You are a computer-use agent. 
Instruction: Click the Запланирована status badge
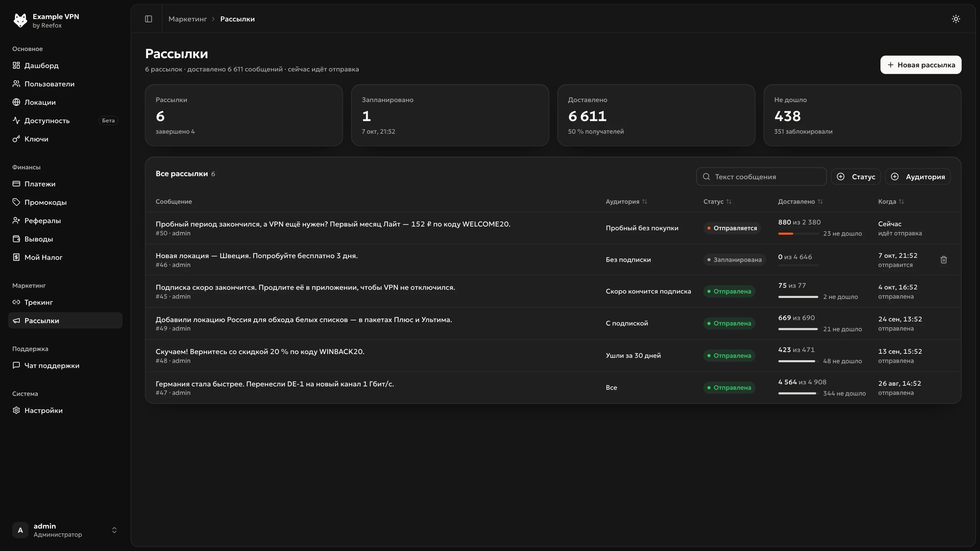click(x=734, y=260)
